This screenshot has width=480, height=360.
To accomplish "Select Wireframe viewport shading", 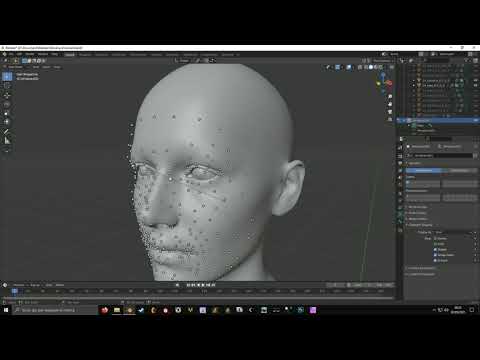I will coord(366,67).
